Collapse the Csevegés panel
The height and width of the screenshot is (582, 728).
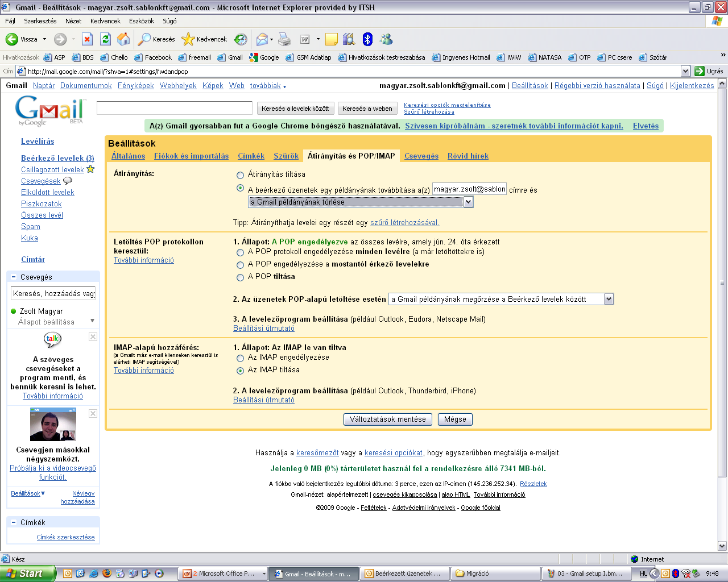(14, 277)
